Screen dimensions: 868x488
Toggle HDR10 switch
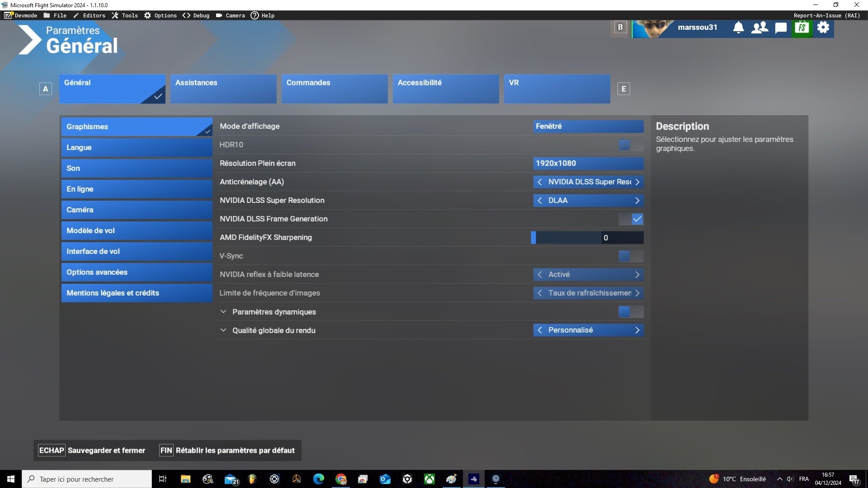(631, 145)
